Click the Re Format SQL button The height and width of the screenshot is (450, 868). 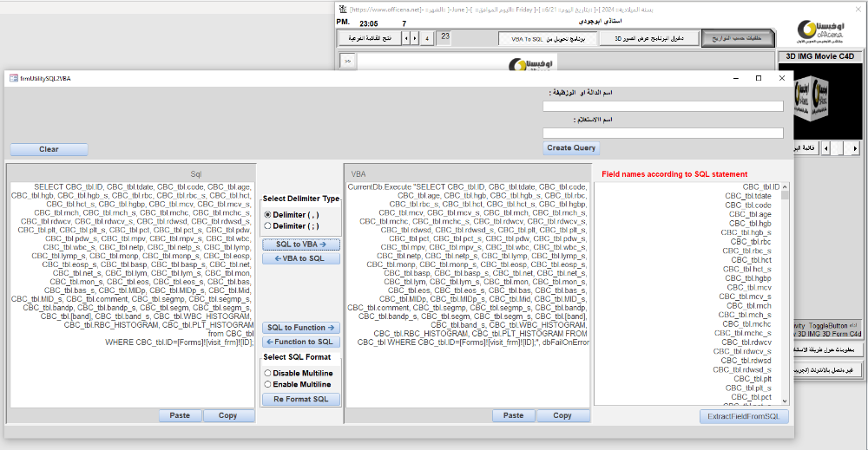point(301,399)
